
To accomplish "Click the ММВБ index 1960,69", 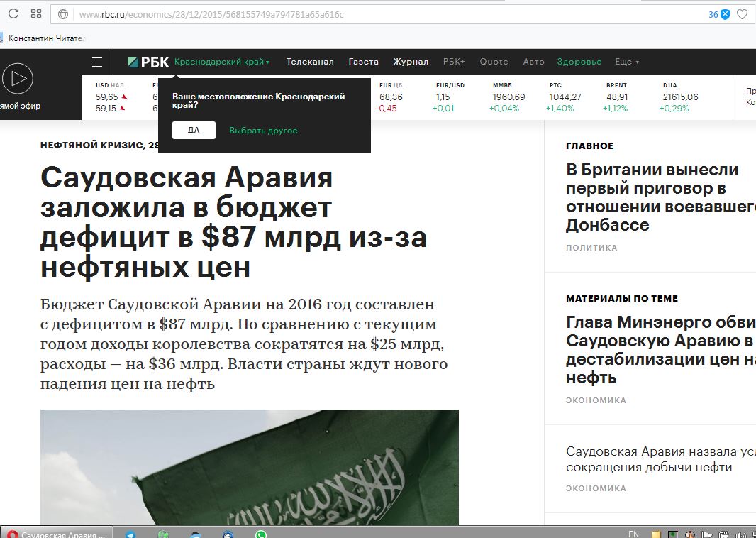I will tap(508, 97).
